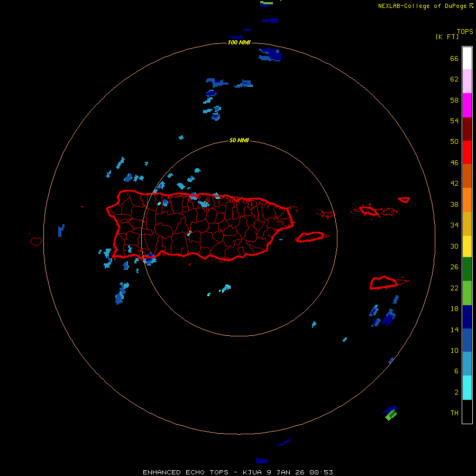This screenshot has width=476, height=476.
Task: Click the legend value 58
Action: tap(454, 100)
